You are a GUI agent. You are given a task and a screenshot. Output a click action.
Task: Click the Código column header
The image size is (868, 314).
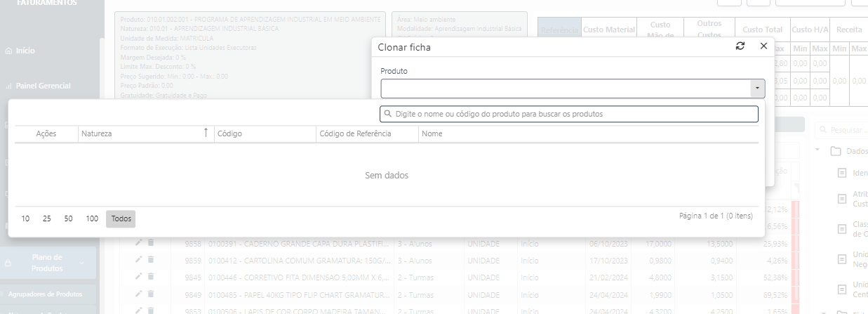(x=263, y=133)
